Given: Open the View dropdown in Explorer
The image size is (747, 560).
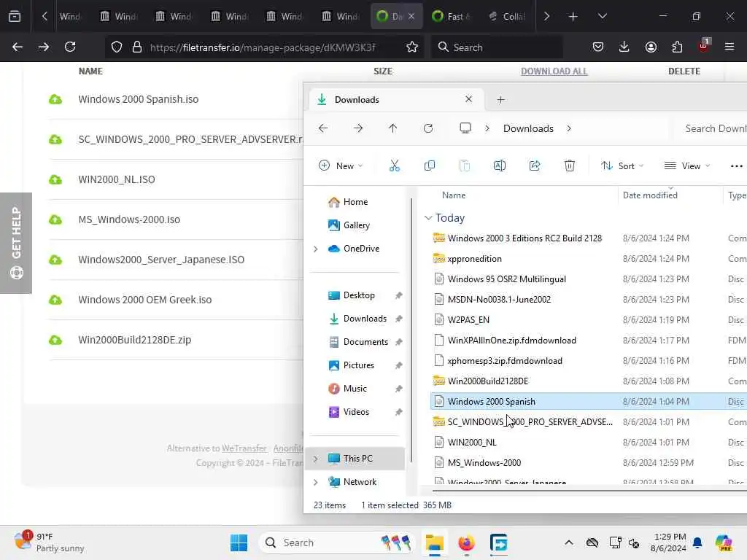Looking at the screenshot, I should (x=687, y=166).
